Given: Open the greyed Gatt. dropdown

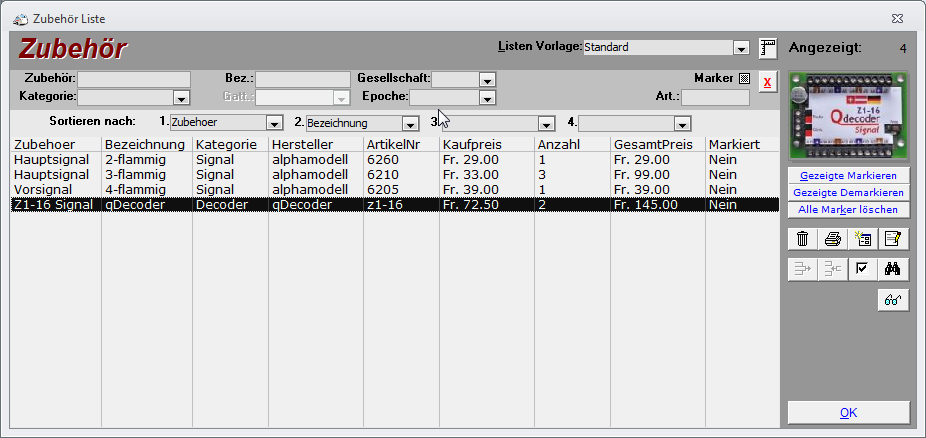Looking at the screenshot, I should coord(341,97).
